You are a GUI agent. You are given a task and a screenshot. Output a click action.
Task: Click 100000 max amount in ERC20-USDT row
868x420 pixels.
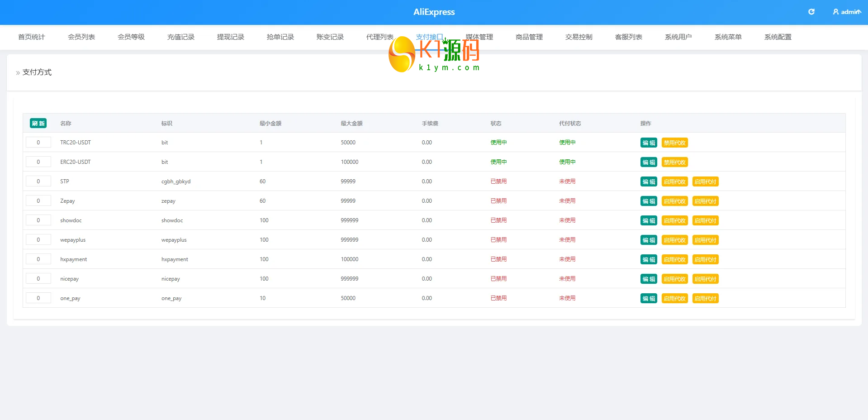click(350, 162)
